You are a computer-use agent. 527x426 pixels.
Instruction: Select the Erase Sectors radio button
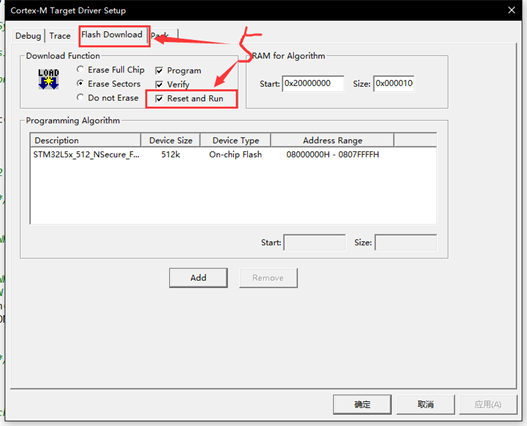80,83
